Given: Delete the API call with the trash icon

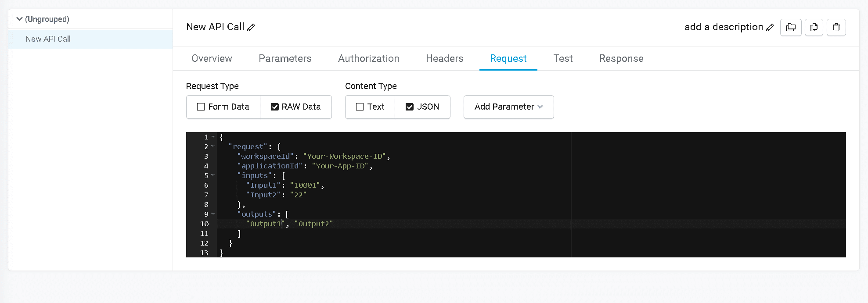Looking at the screenshot, I should [x=836, y=27].
